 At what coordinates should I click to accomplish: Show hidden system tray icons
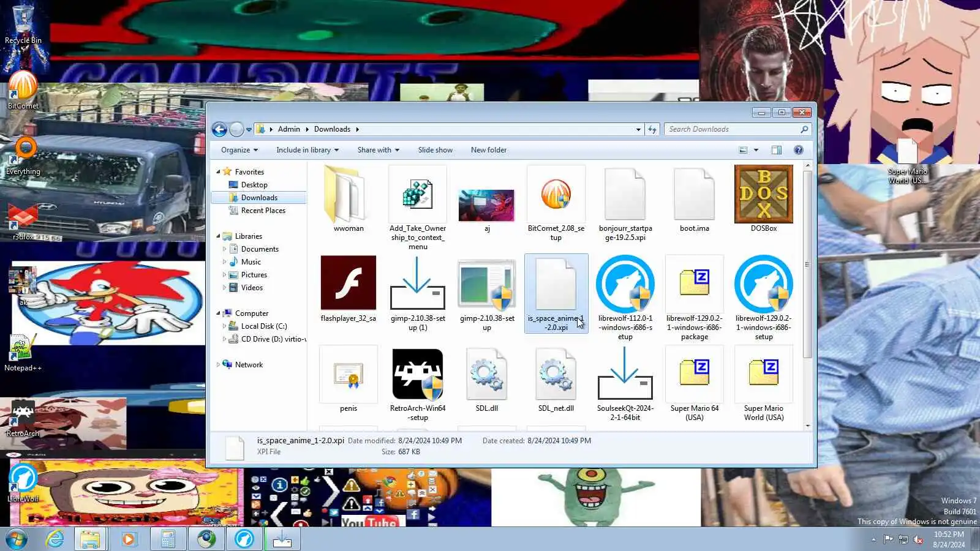tap(873, 539)
